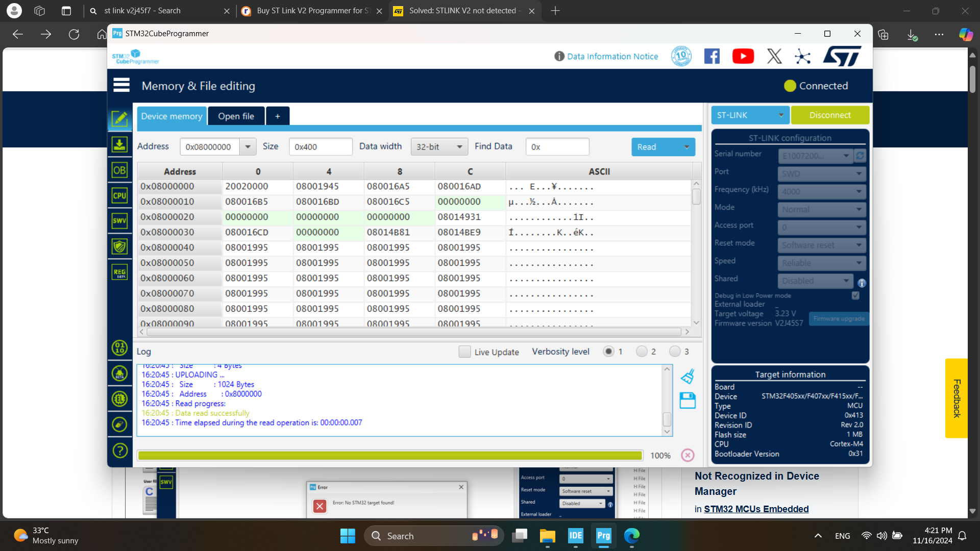Save the log using floppy disk icon
This screenshot has width=980, height=551.
pos(688,400)
